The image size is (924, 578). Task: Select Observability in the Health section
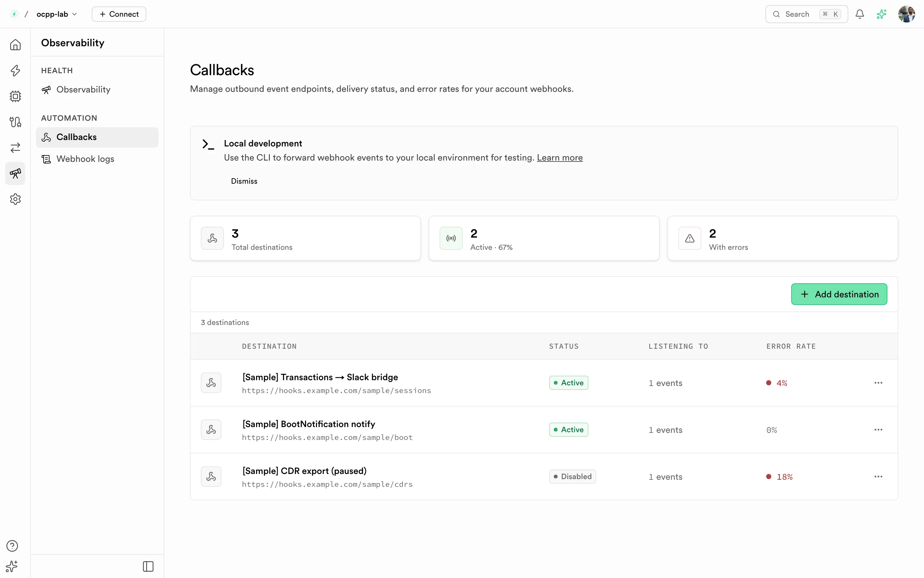(97, 90)
